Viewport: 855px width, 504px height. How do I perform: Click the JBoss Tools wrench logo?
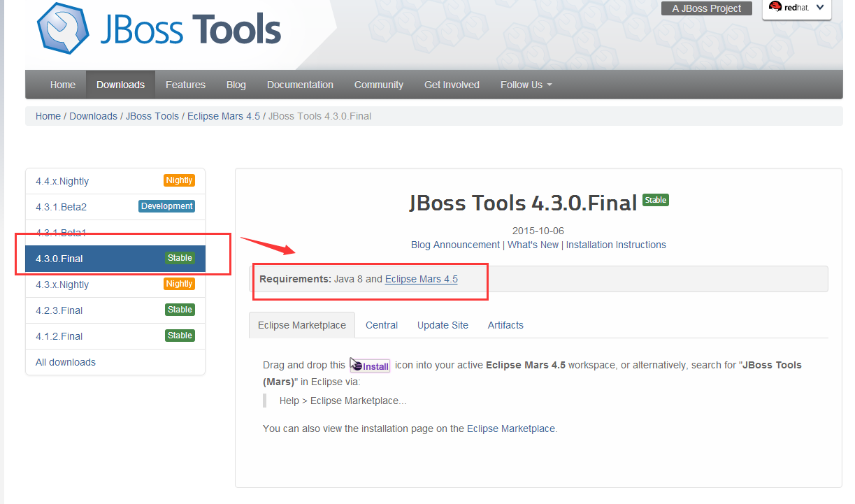(x=62, y=29)
